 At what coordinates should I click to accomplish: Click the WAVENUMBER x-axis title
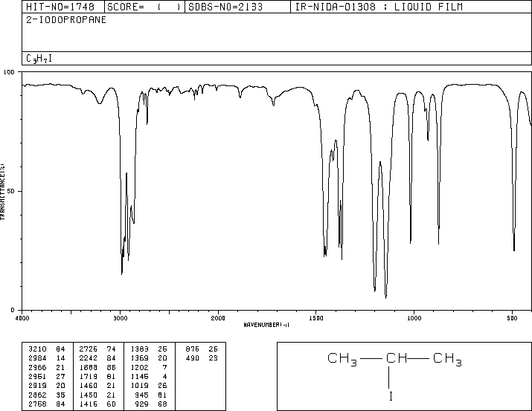pos(266,325)
